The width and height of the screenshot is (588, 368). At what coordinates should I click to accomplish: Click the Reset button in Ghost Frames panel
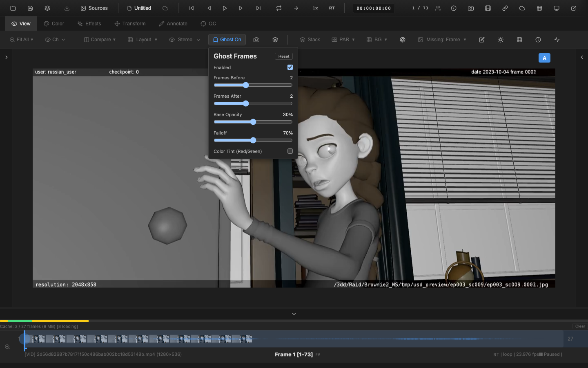(x=283, y=56)
